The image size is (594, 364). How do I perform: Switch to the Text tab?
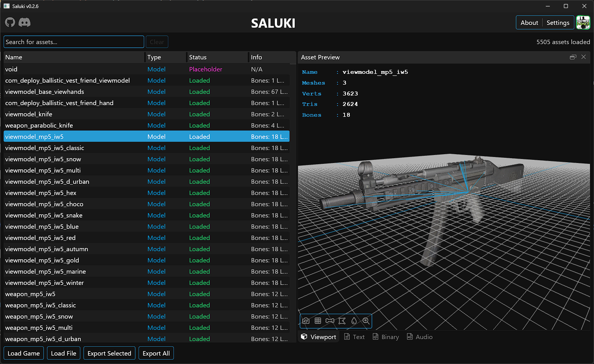click(x=354, y=337)
